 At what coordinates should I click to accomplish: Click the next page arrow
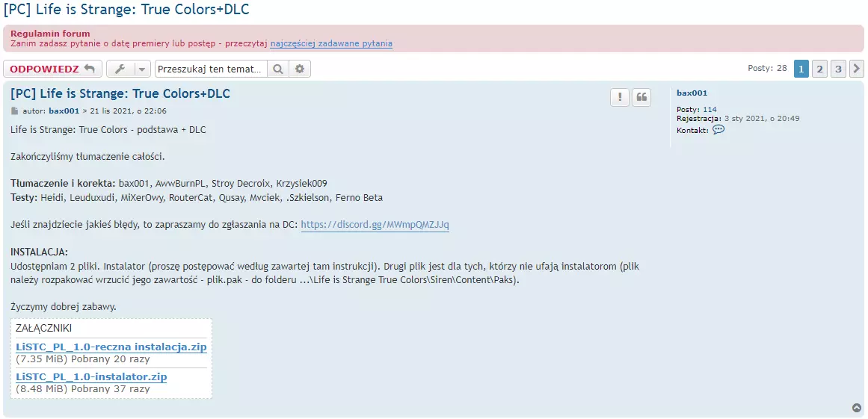tap(857, 69)
